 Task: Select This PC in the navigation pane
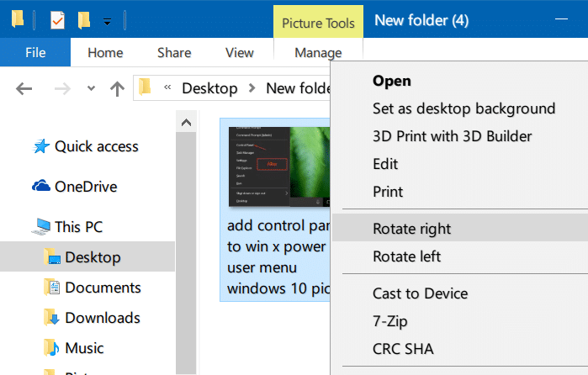[x=79, y=227]
